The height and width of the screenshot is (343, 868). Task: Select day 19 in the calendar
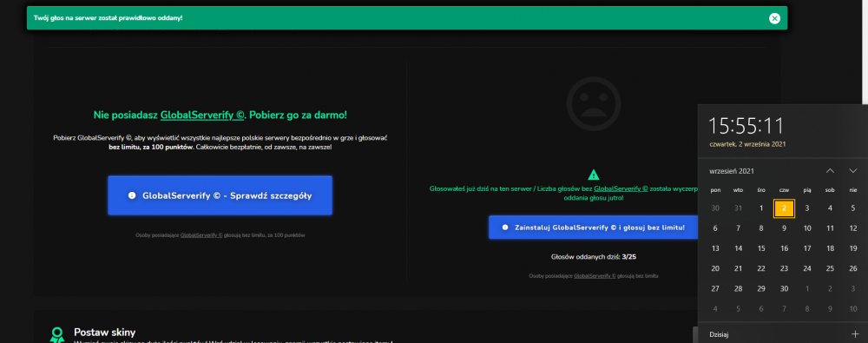coord(853,248)
